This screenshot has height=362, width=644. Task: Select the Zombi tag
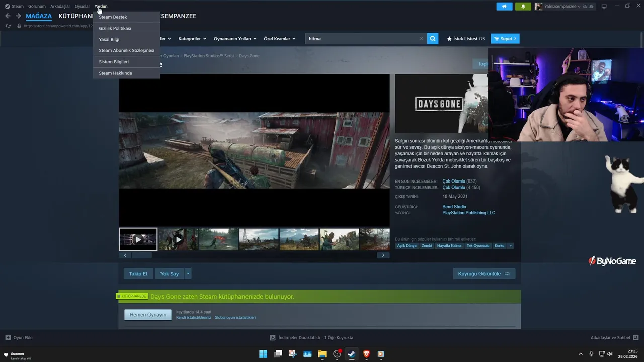click(x=427, y=246)
